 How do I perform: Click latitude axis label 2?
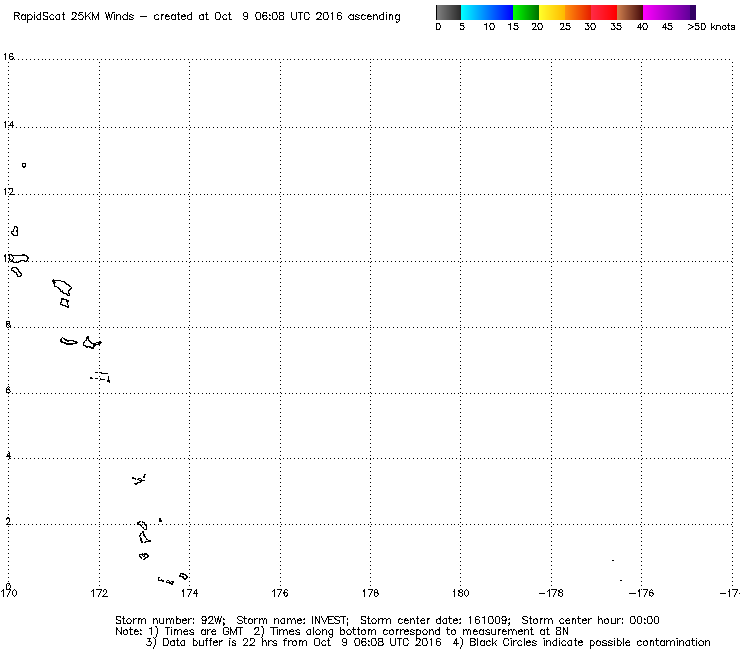tap(8, 522)
